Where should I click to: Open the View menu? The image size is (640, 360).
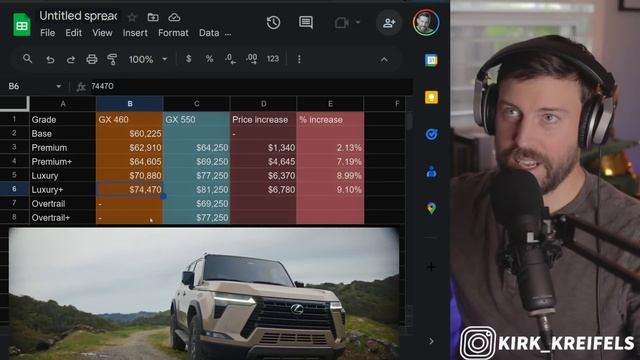click(102, 33)
